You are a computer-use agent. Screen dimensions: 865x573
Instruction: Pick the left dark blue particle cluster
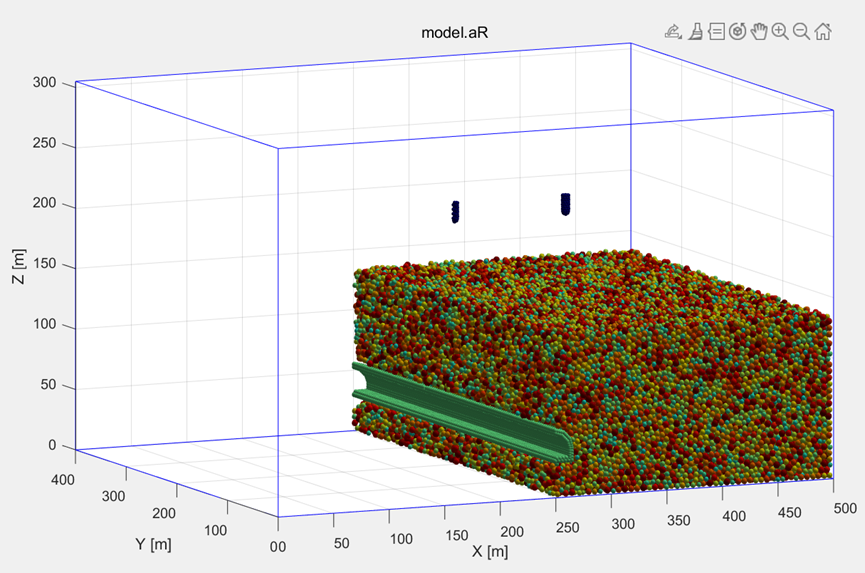coord(456,211)
